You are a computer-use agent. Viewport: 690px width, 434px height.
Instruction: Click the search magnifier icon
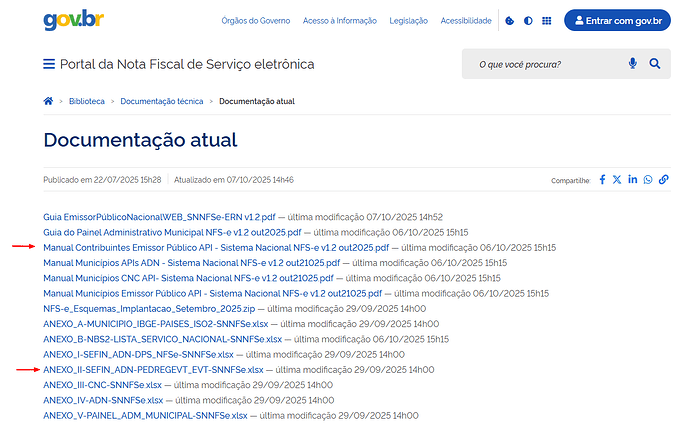tap(655, 64)
